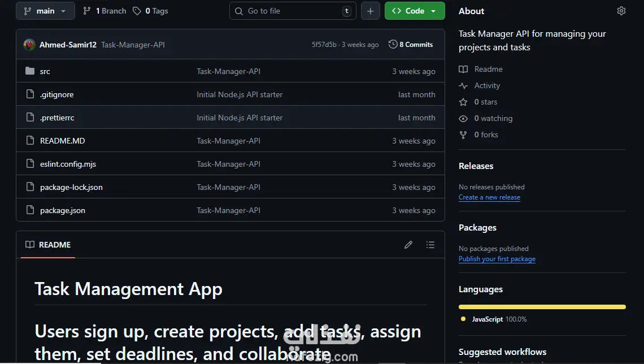Click the stars icon in About

(x=463, y=102)
